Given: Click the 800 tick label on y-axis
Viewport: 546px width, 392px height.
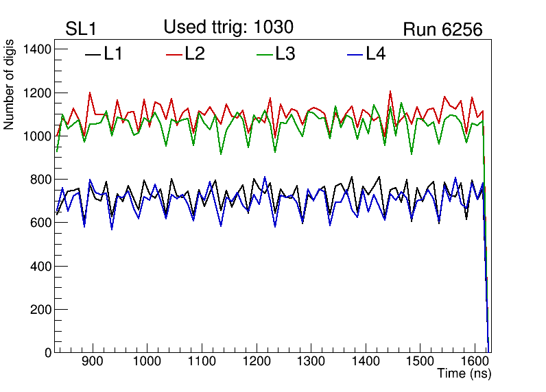Looking at the screenshot, I should [40, 180].
